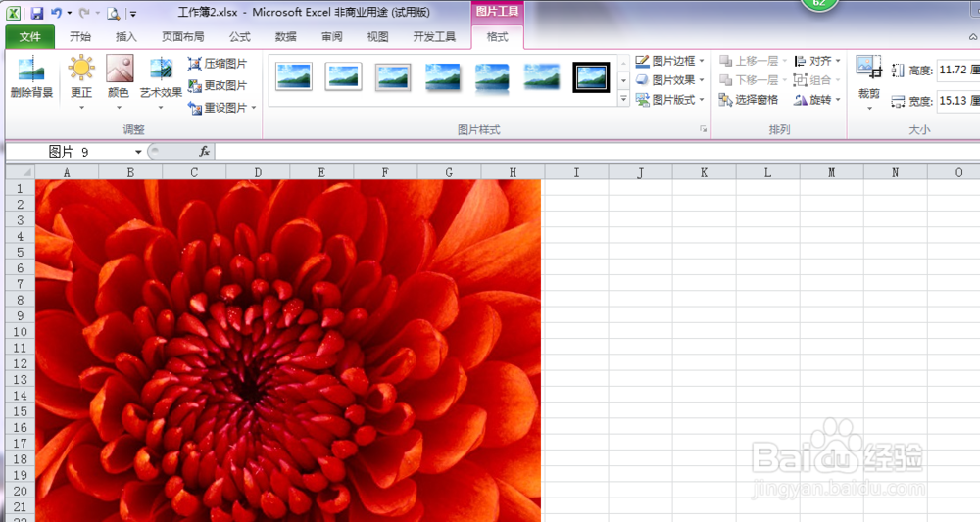The height and width of the screenshot is (522, 980).
Task: Select column J header
Action: coord(640,172)
